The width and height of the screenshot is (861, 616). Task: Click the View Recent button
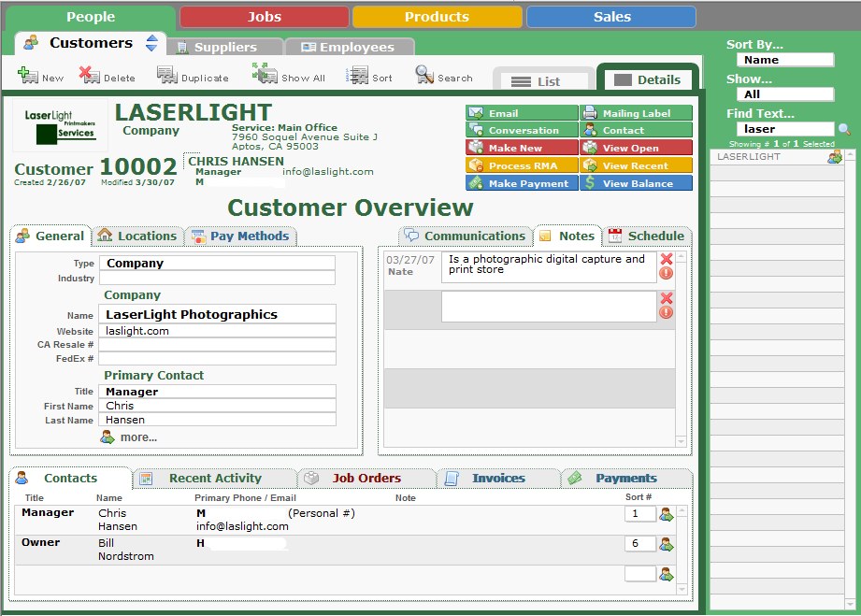pos(636,165)
